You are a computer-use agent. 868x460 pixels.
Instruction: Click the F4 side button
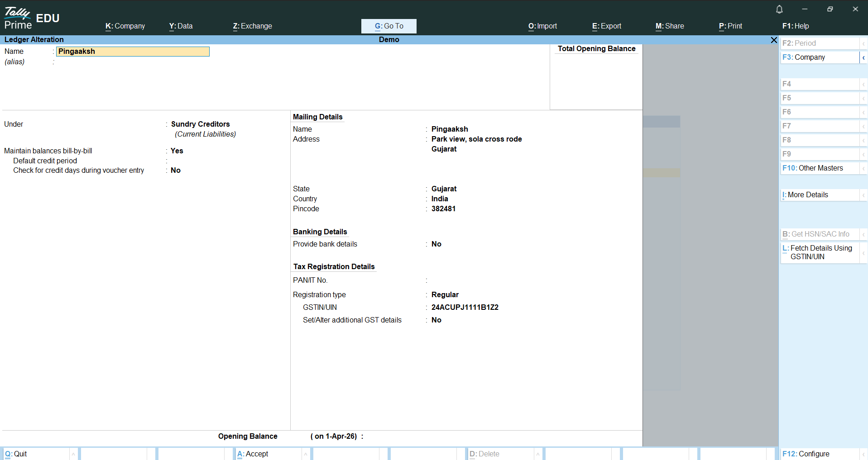820,84
